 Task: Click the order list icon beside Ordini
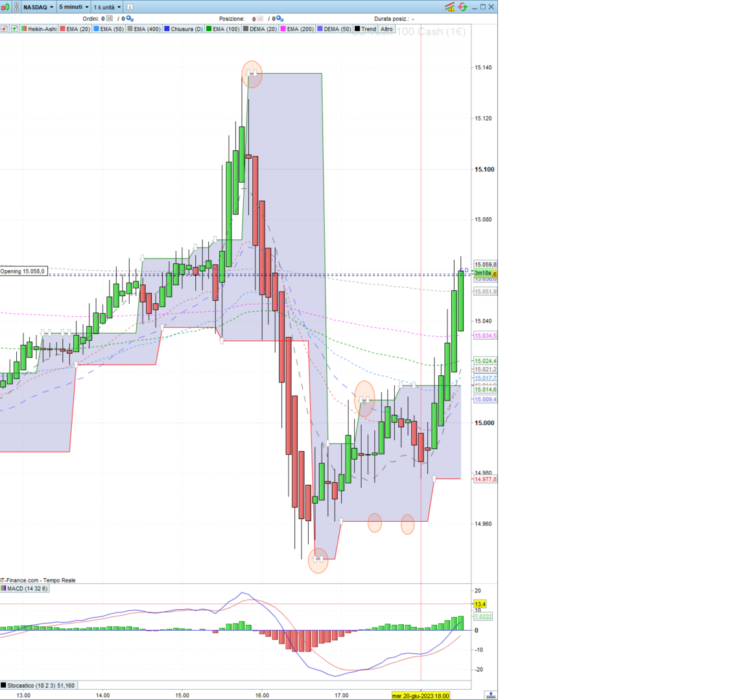point(110,19)
